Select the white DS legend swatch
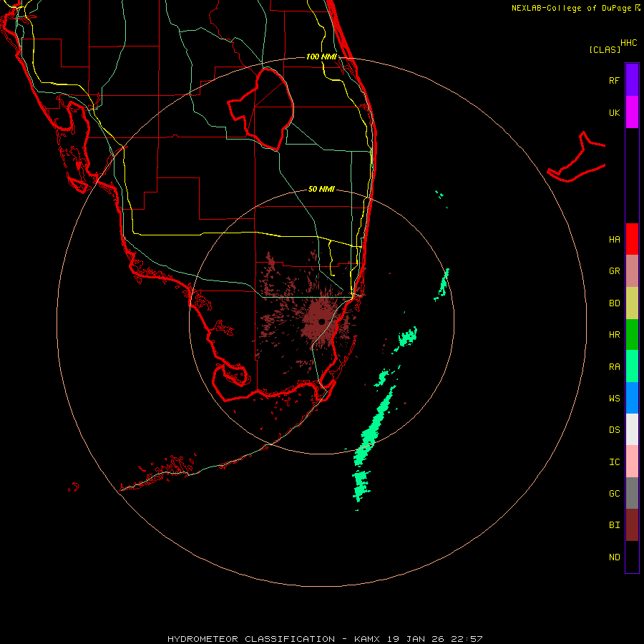The width and height of the screenshot is (644, 644). tap(632, 429)
